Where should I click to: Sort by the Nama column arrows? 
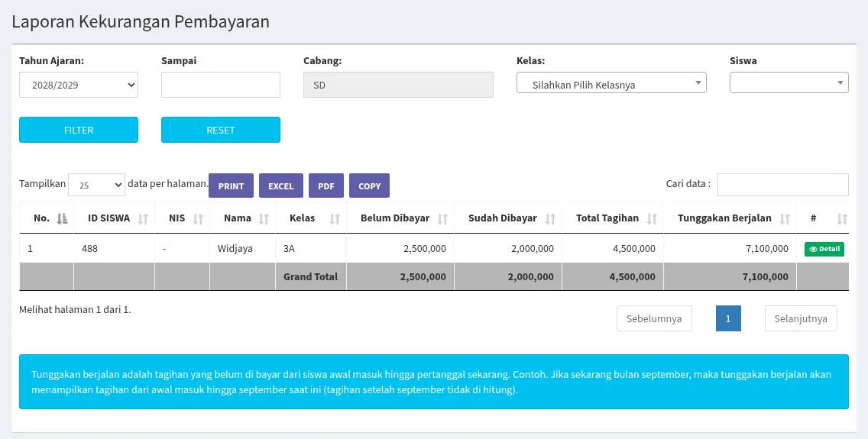[x=264, y=218]
